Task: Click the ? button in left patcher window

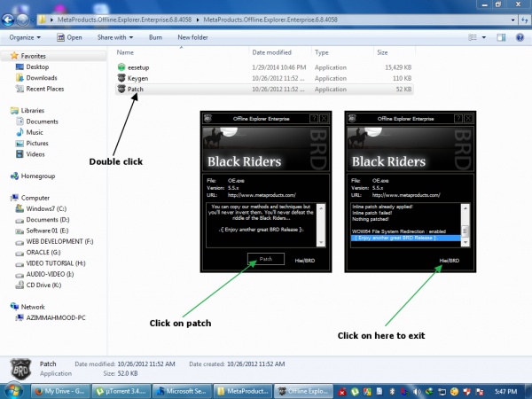Action: 314,119
